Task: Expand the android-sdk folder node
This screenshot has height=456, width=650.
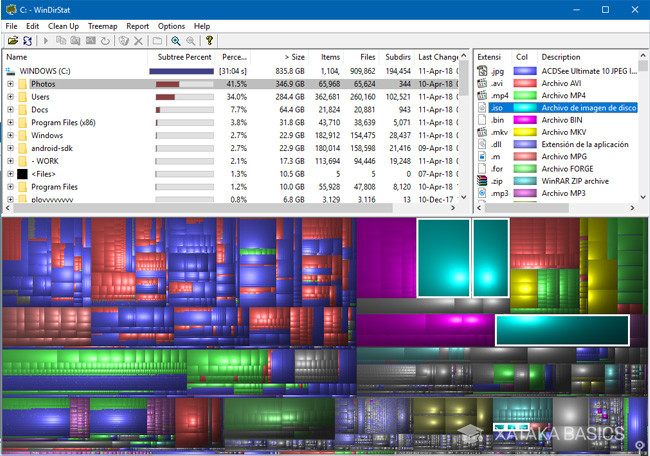Action: [x=10, y=148]
